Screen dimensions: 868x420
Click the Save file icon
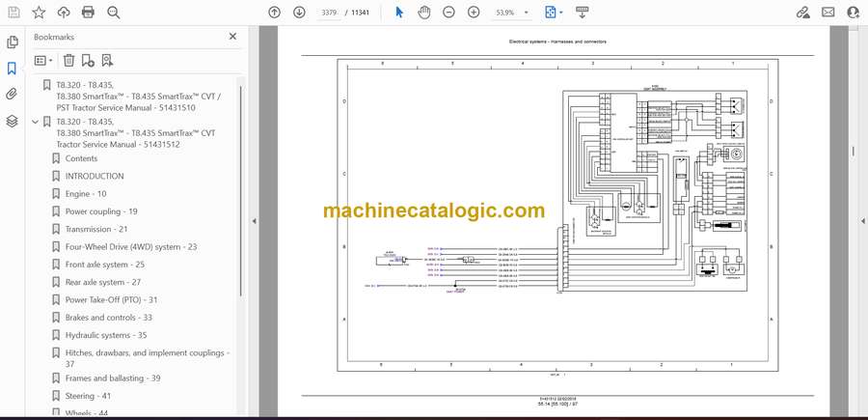click(x=14, y=13)
